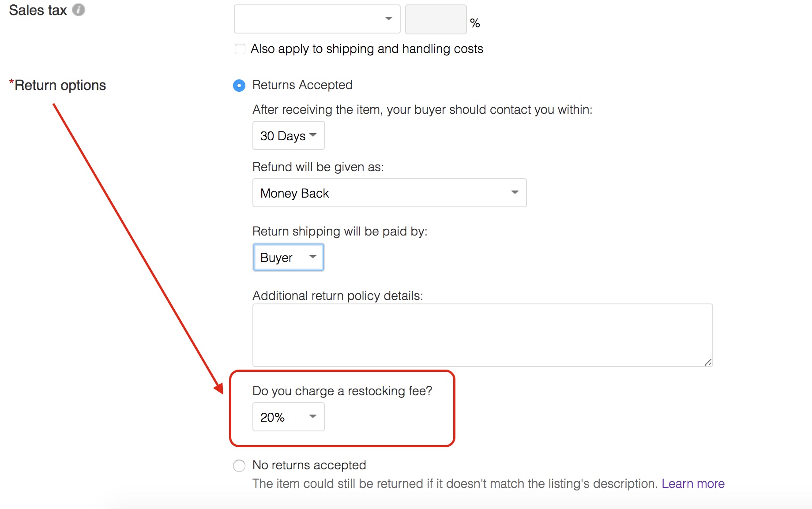The image size is (812, 509).
Task: Click the Sales tax percentage input field
Action: pyautogui.click(x=436, y=19)
